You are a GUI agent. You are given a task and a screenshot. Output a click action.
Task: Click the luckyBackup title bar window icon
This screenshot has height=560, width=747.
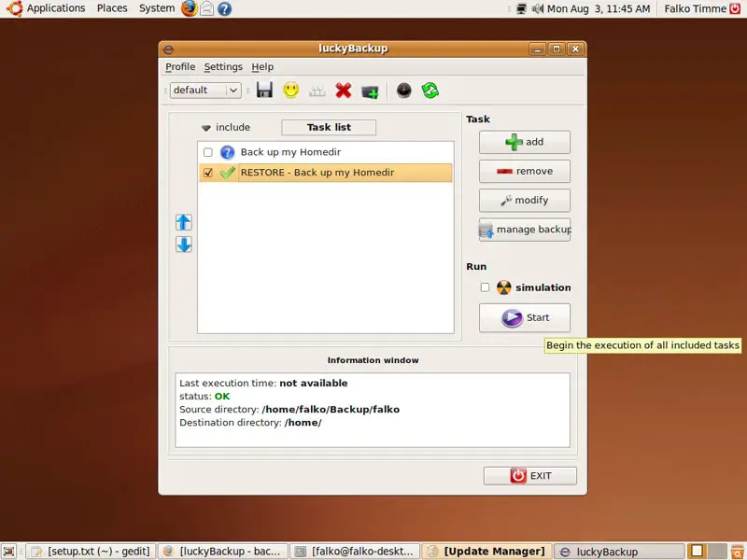coord(168,49)
